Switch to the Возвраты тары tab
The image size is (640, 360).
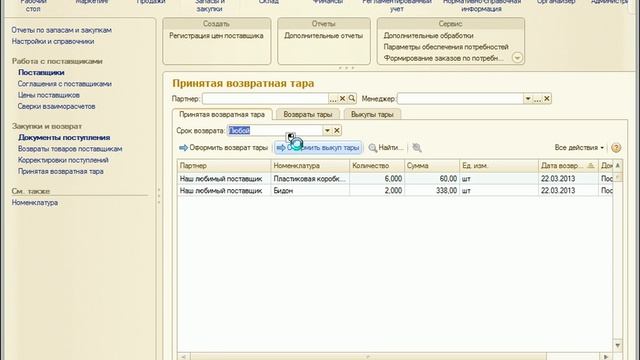[x=308, y=115]
